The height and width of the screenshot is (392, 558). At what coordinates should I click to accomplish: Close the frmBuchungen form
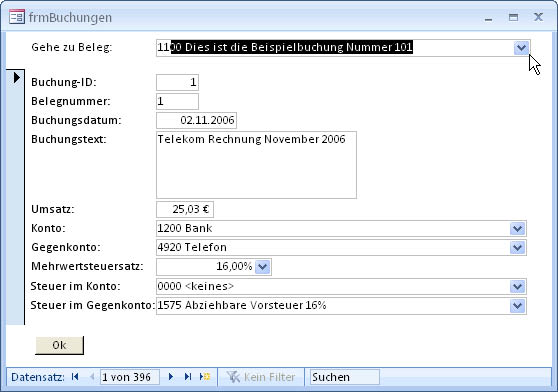538,17
